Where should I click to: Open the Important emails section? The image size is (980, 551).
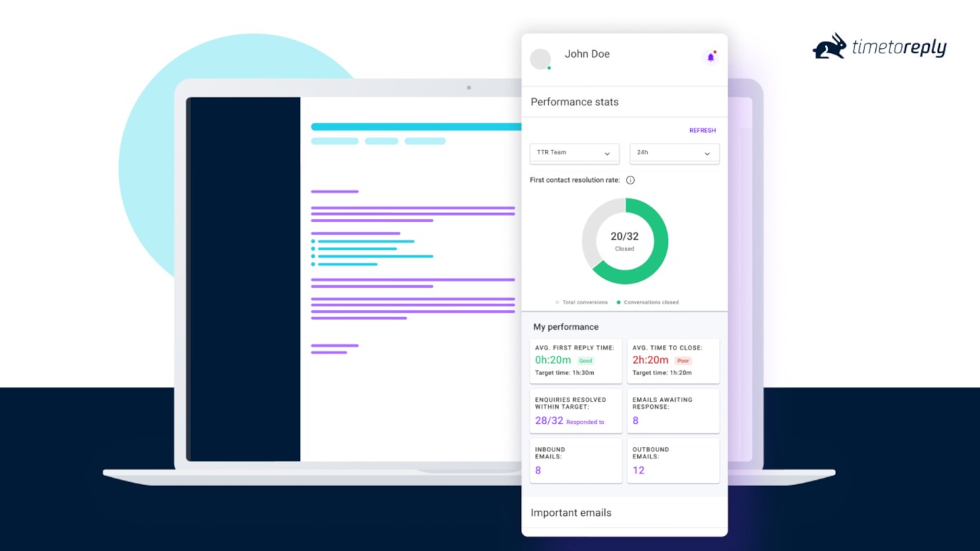624,513
